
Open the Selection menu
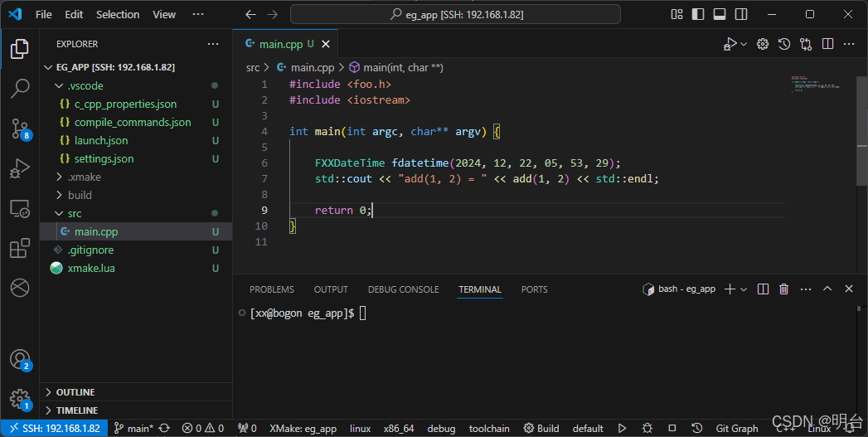tap(118, 14)
